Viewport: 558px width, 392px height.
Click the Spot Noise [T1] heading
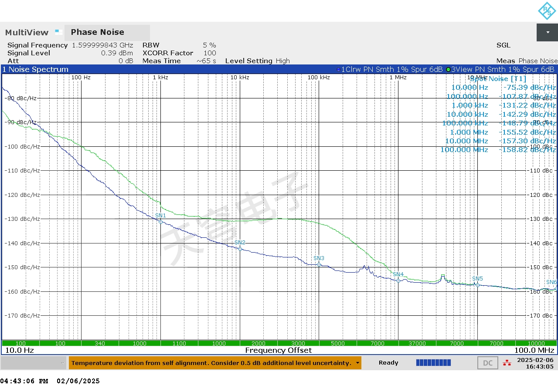[498, 79]
